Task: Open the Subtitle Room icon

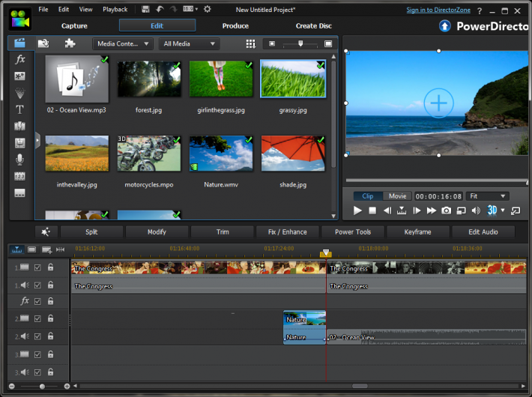Action: [x=19, y=193]
